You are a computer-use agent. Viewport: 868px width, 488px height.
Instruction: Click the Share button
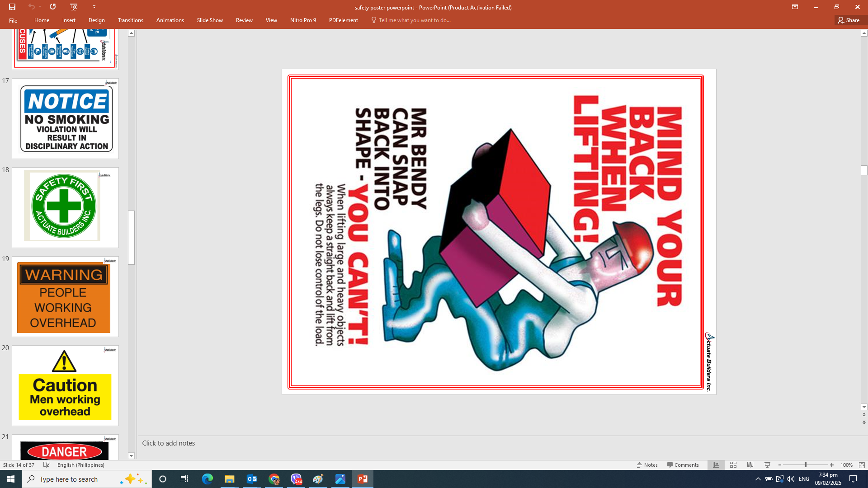click(849, 20)
